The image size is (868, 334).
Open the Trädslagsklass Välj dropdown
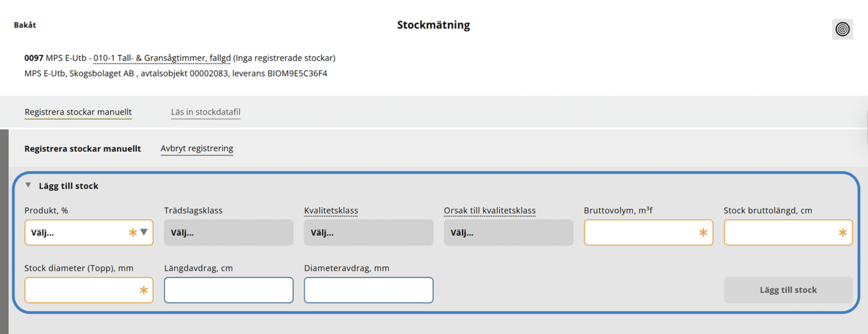coord(228,232)
